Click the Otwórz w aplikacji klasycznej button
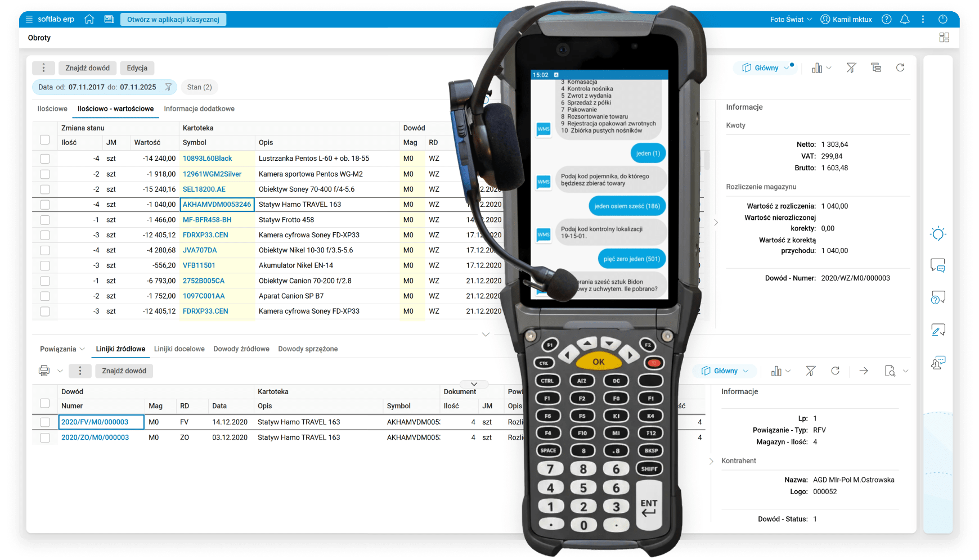Viewport: 979px width, 560px height. pyautogui.click(x=173, y=20)
